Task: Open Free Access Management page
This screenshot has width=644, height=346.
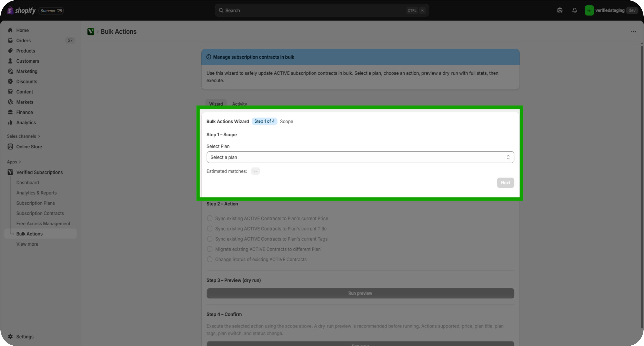Action: (43, 224)
